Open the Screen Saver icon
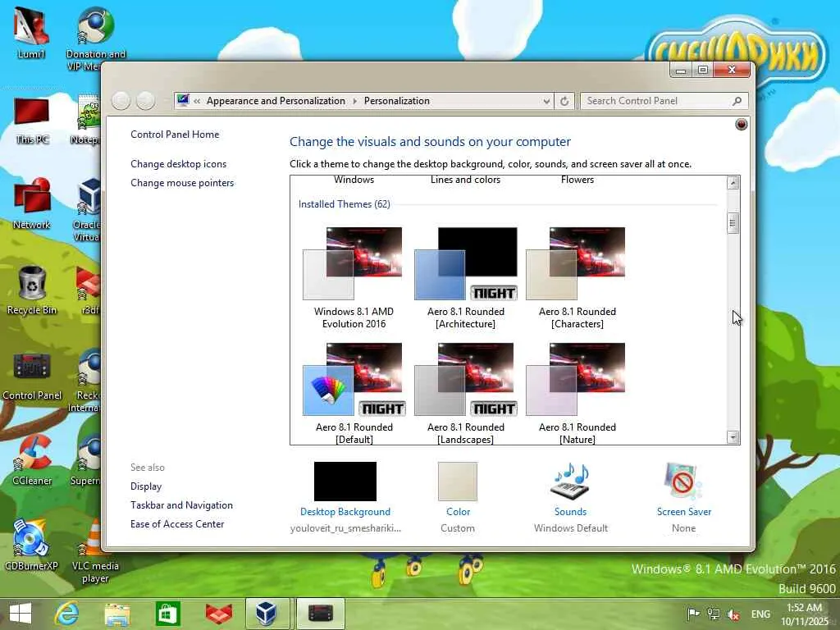The width and height of the screenshot is (840, 630). click(x=683, y=481)
